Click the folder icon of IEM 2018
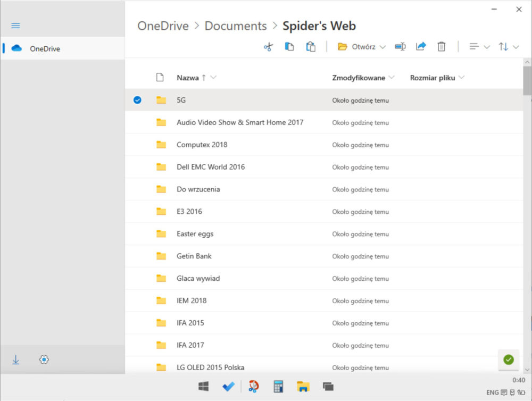Viewport: 532px width, 401px height. [x=161, y=300]
